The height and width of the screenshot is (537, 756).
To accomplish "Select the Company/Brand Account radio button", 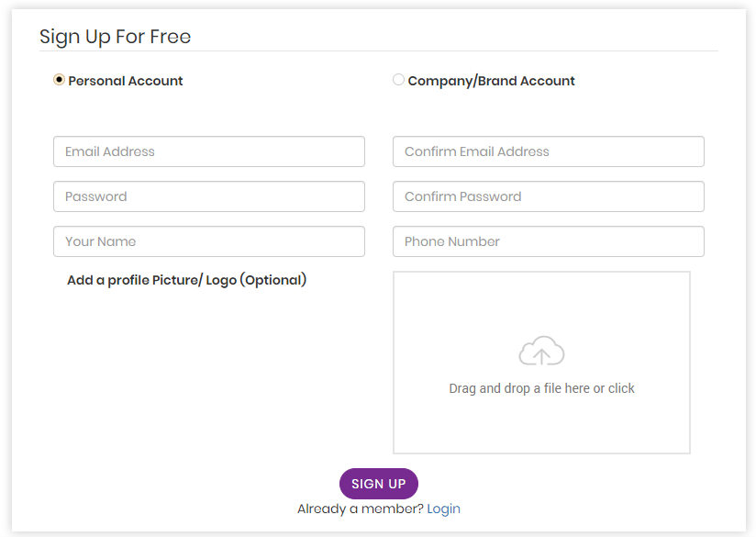I will (x=398, y=80).
